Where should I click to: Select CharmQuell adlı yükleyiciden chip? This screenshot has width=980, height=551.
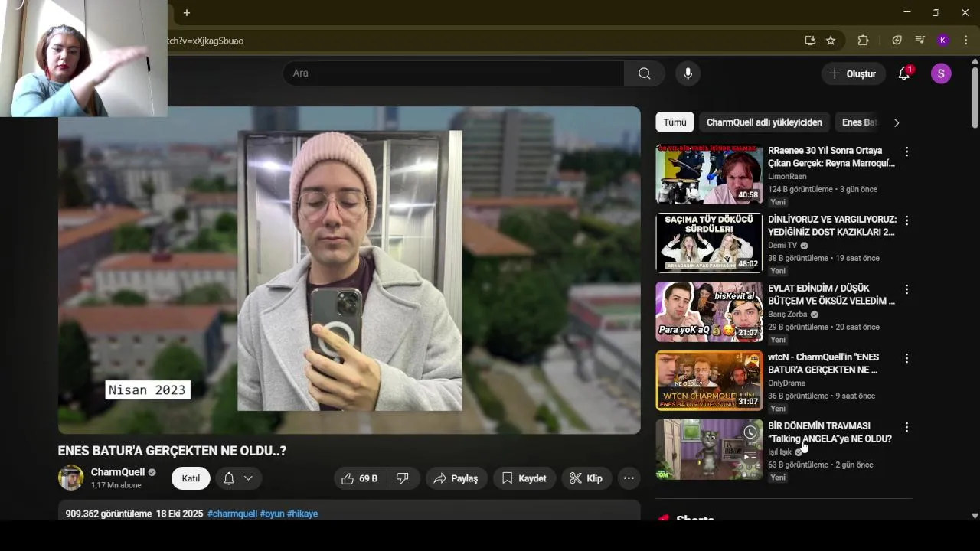point(764,122)
